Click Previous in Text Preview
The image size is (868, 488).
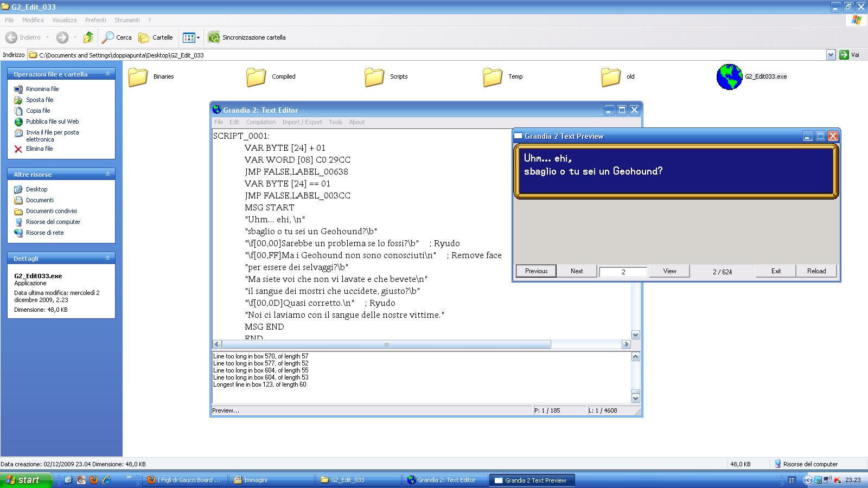coord(536,271)
